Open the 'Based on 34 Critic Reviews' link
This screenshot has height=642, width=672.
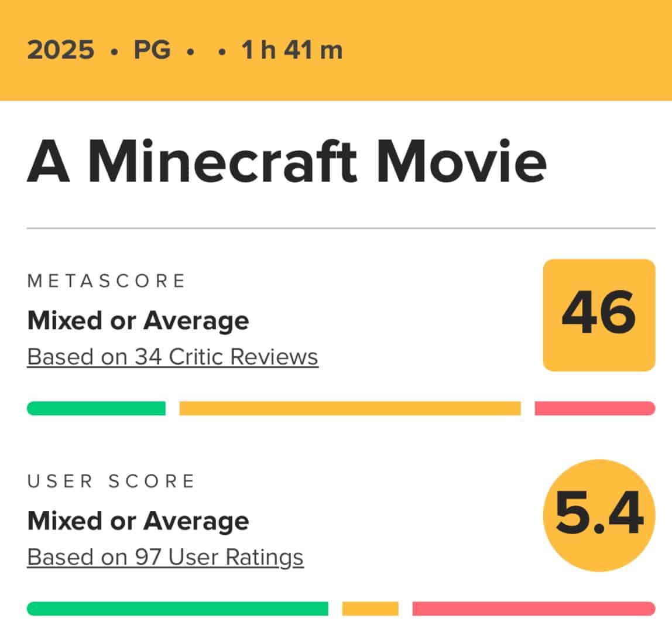coord(173,357)
